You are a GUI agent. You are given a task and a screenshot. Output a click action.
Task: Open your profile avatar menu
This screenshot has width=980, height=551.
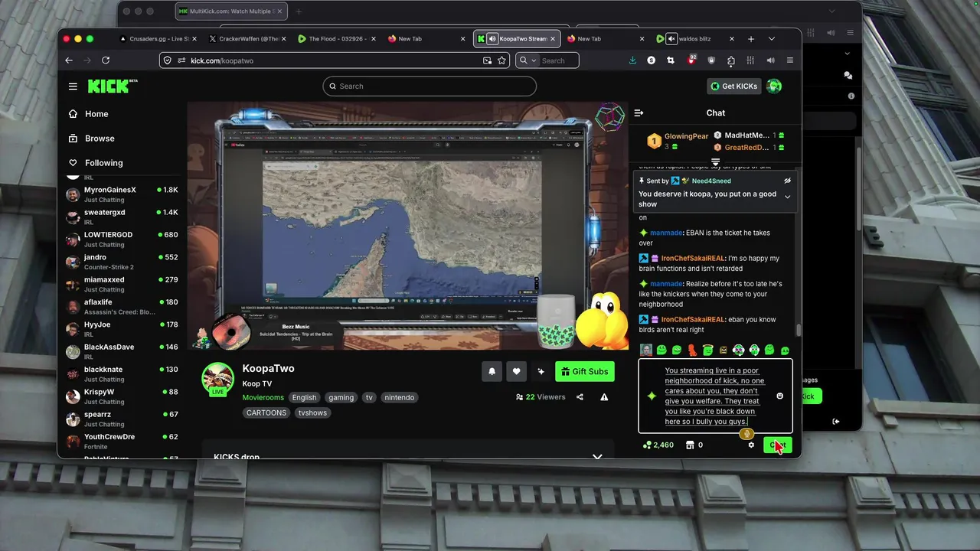(774, 86)
